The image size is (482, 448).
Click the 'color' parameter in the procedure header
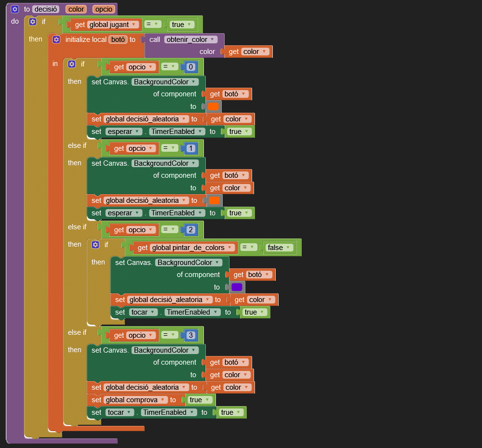[x=76, y=9]
